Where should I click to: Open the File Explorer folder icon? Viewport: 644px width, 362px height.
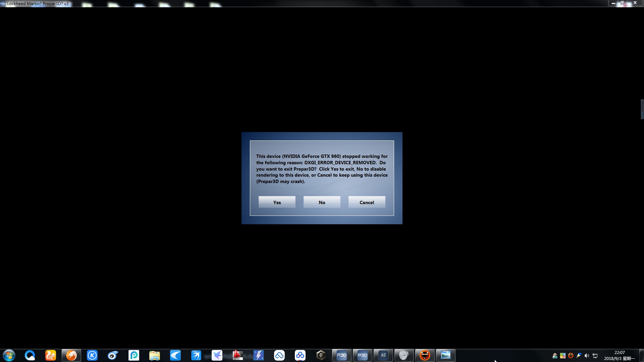pos(155,355)
